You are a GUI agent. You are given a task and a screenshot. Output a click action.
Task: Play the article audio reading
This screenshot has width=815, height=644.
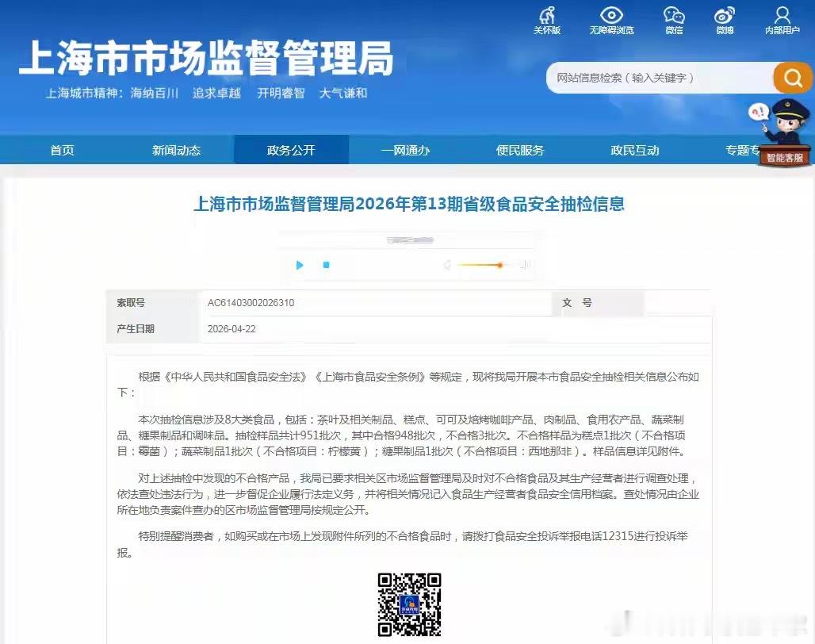(300, 265)
